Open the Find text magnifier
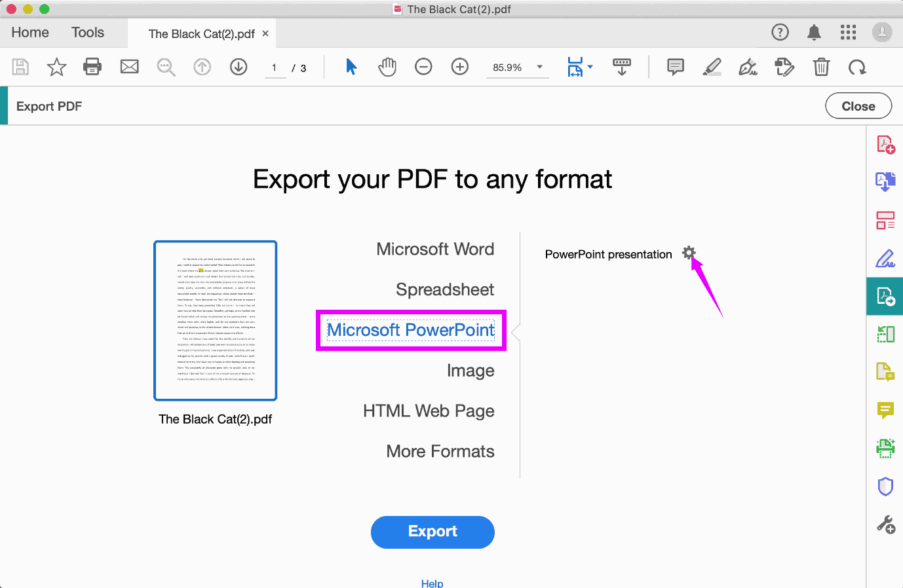903x588 pixels. pyautogui.click(x=166, y=67)
